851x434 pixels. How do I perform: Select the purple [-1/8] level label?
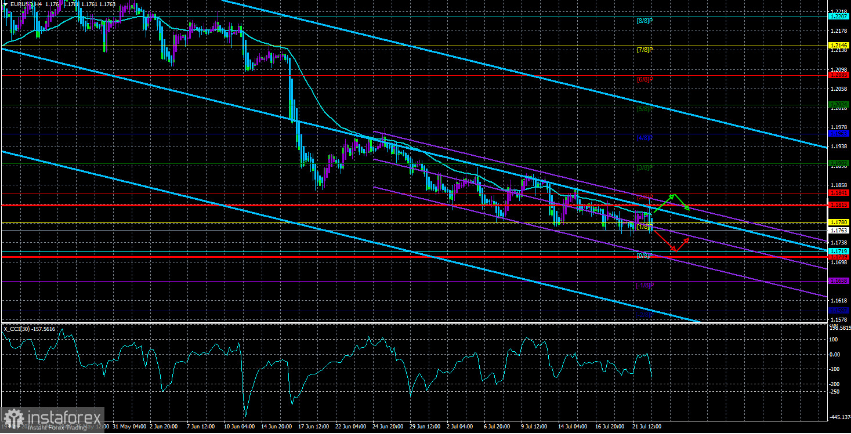click(x=645, y=285)
